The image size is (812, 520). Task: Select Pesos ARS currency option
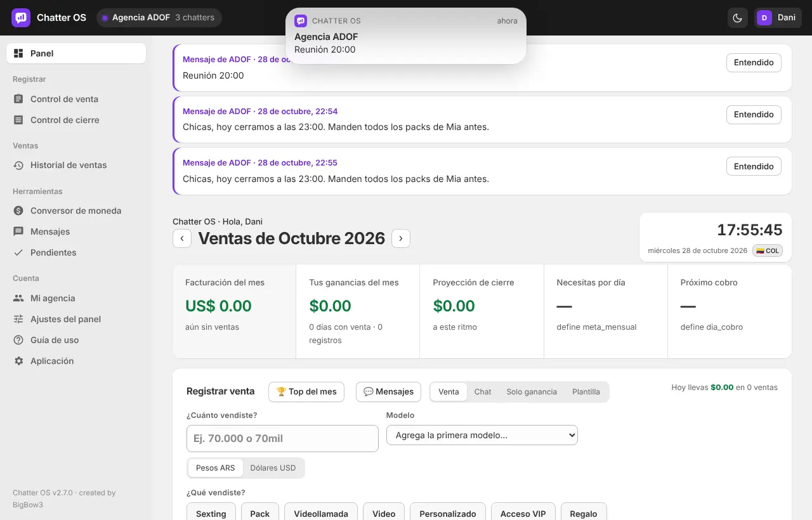tap(215, 468)
